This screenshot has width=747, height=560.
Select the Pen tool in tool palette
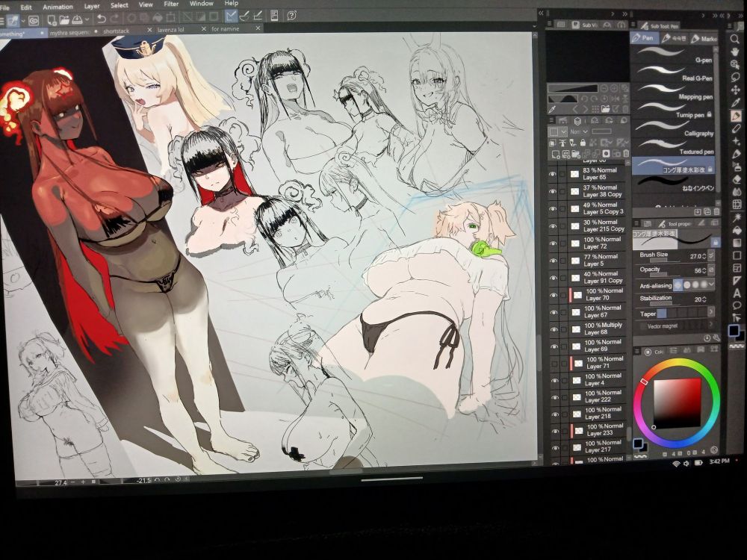click(x=736, y=116)
